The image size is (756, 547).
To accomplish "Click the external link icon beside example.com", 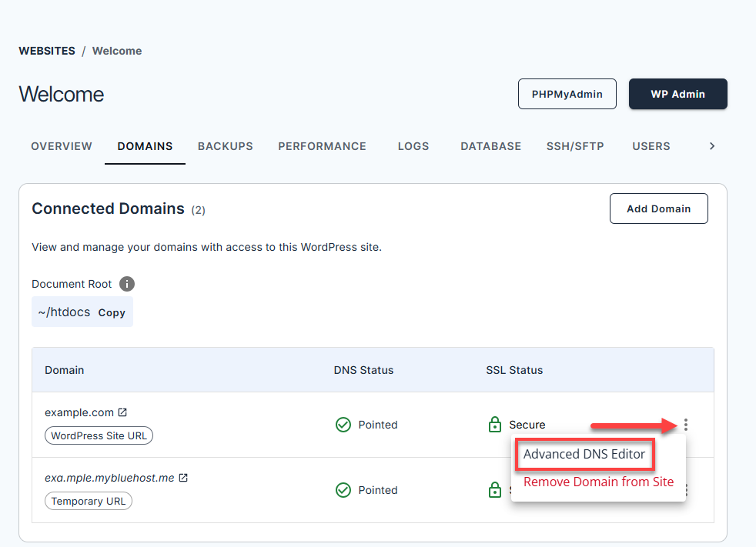I will (x=123, y=412).
